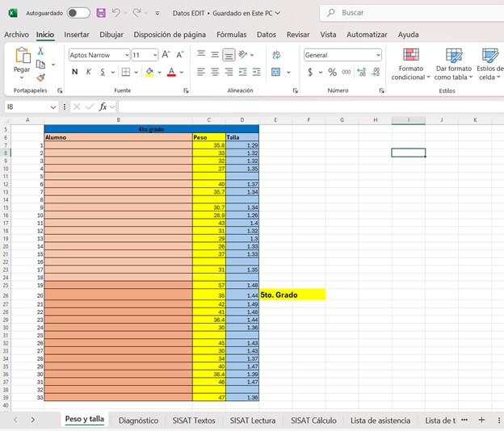Open the General number format dropdown
Image resolution: width=504 pixels, height=431 pixels.
pyautogui.click(x=378, y=55)
